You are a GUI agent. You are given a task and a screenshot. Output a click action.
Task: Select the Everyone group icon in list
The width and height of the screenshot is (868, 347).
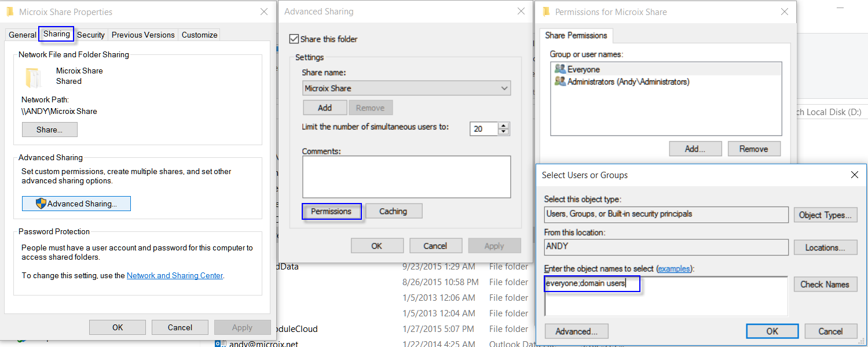tap(559, 69)
